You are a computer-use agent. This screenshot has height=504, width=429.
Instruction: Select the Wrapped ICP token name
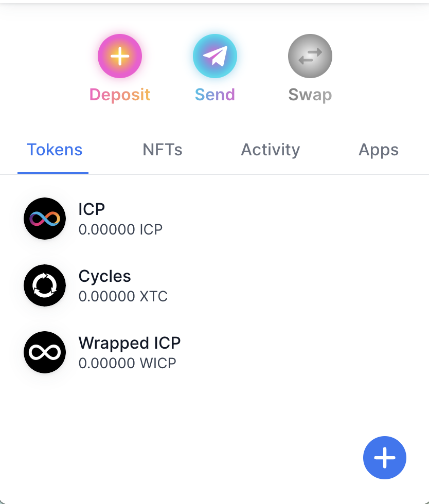click(130, 344)
